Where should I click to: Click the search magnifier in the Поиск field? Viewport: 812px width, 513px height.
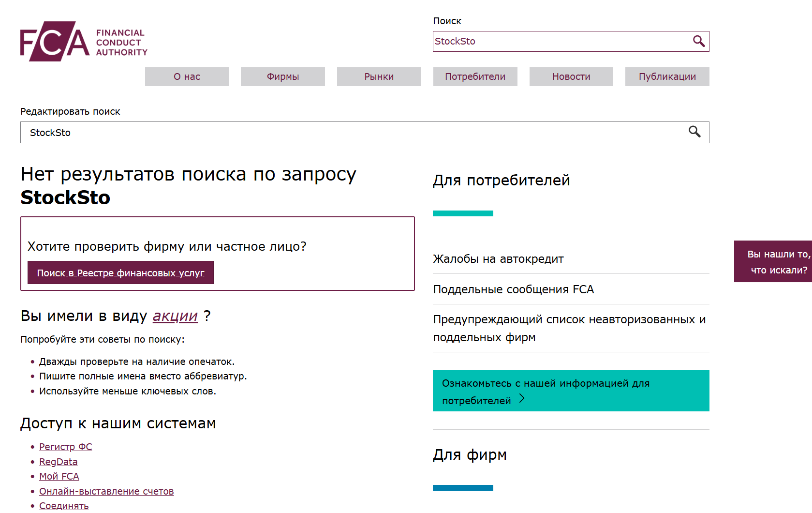[x=699, y=42]
